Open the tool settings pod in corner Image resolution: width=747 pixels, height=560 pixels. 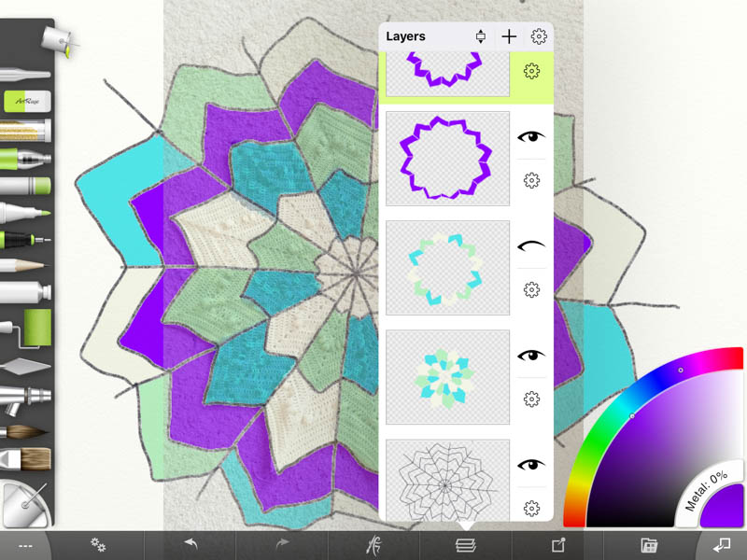click(x=25, y=504)
